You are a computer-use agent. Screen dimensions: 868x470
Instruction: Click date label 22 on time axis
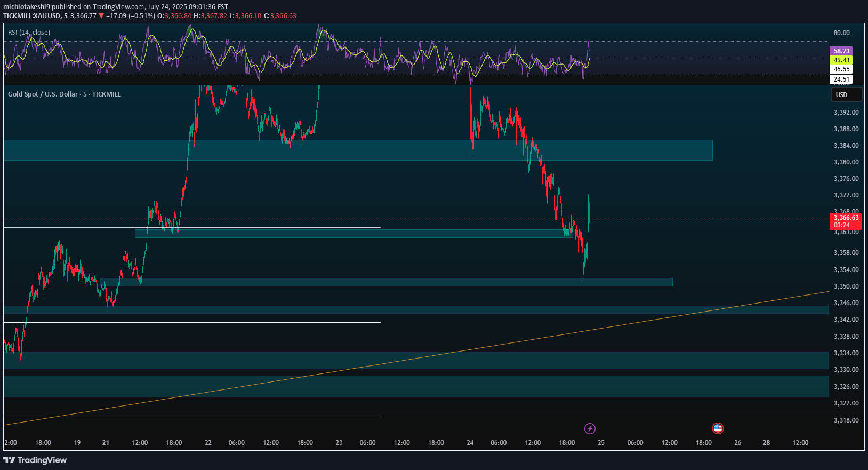[208, 443]
